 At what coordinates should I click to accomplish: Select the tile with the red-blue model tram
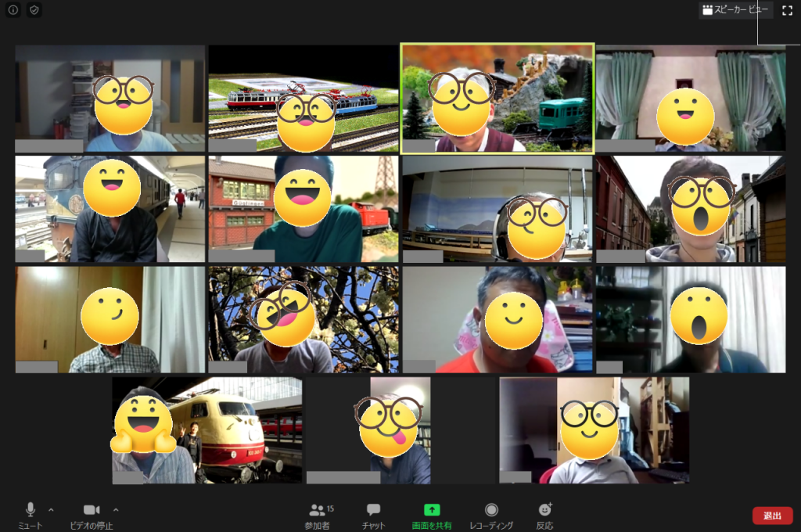303,98
